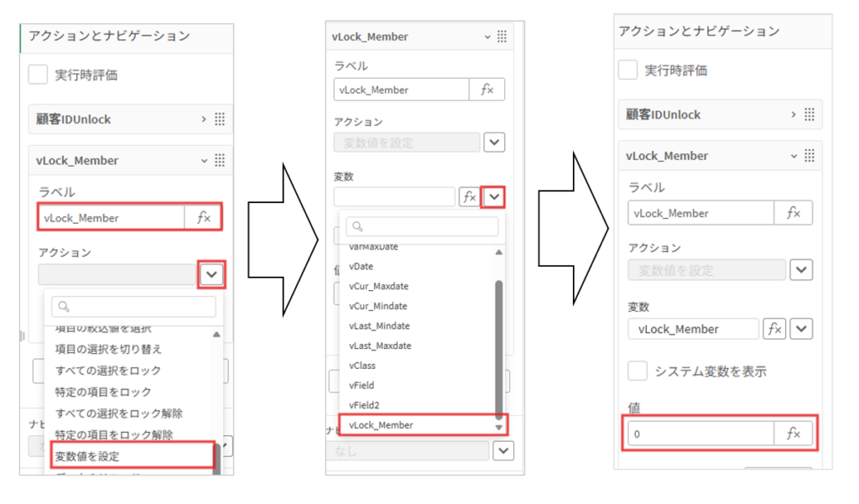Open expression editor for the middle panel 変数 field

(469, 197)
